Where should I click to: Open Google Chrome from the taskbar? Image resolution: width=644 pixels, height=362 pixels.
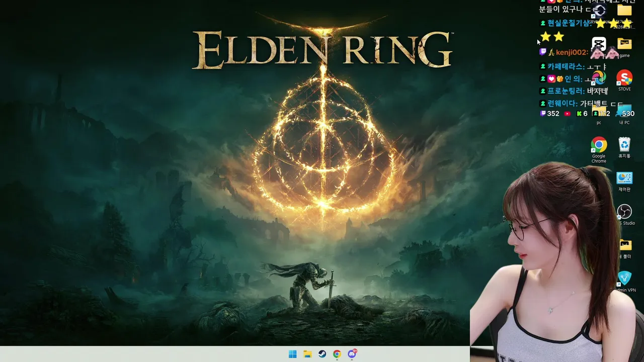pyautogui.click(x=337, y=354)
